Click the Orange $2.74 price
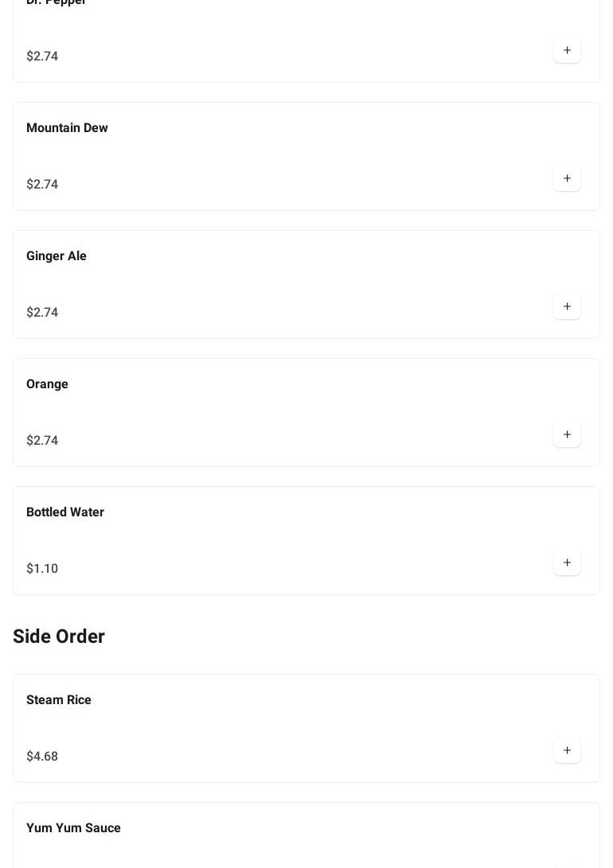 pos(42,441)
